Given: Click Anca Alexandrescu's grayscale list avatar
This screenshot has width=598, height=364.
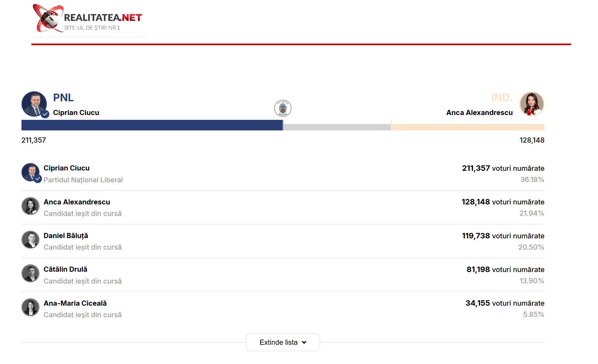Looking at the screenshot, I should coord(30,206).
